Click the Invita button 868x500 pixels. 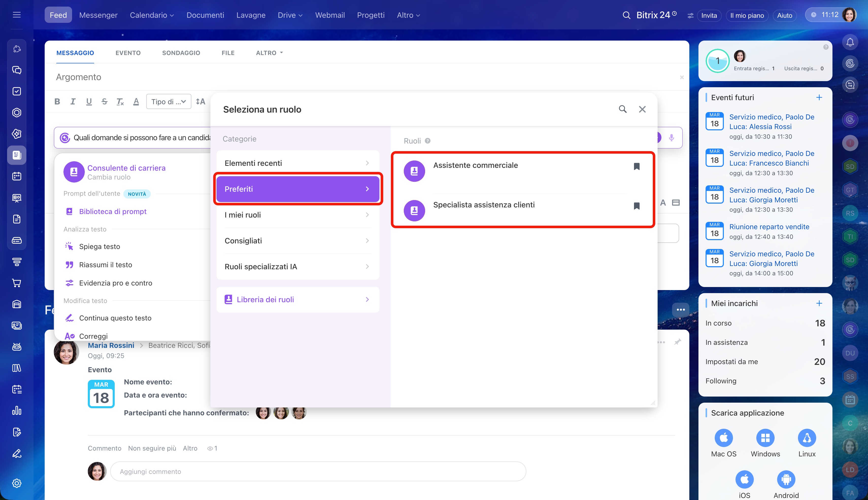pyautogui.click(x=709, y=15)
